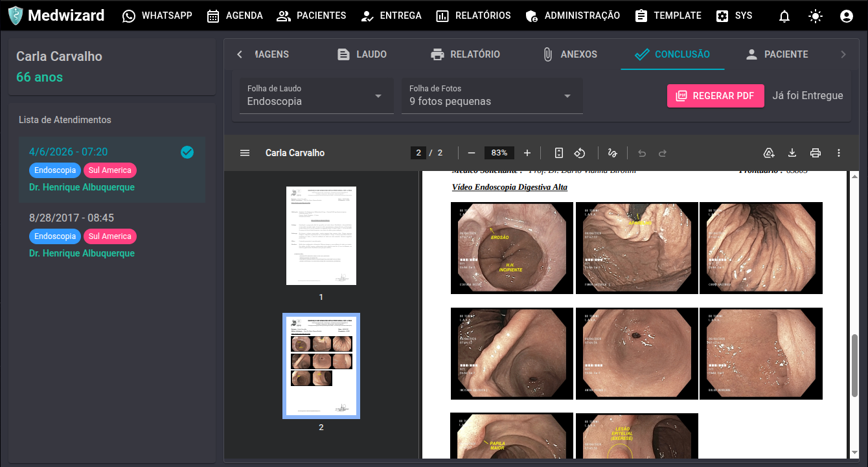The image size is (868, 467).
Task: Switch to the Paciente tab
Action: [776, 54]
